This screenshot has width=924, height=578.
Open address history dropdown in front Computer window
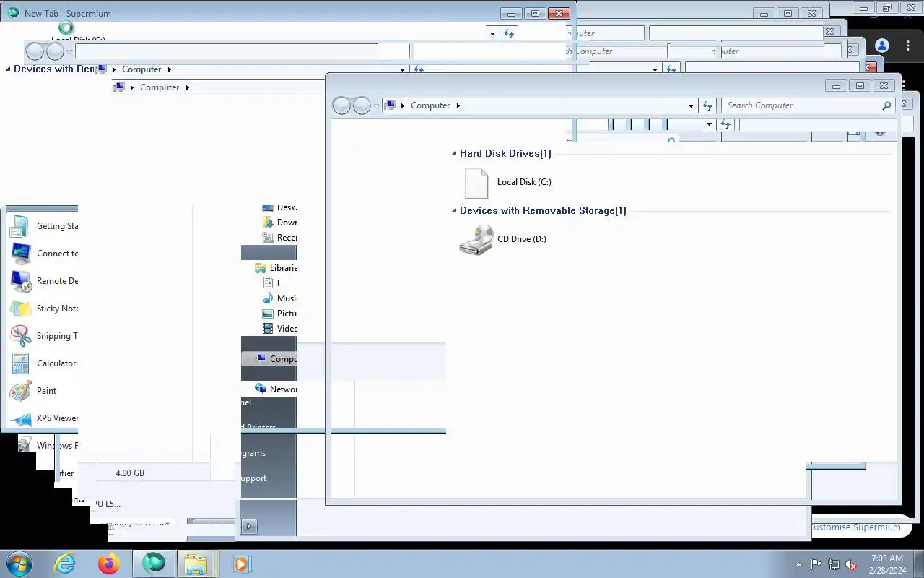pyautogui.click(x=692, y=105)
